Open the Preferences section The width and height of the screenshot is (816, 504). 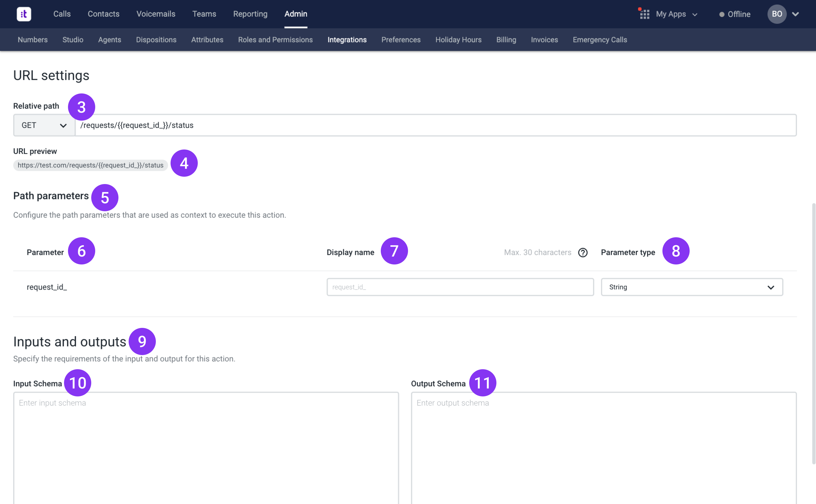point(401,40)
